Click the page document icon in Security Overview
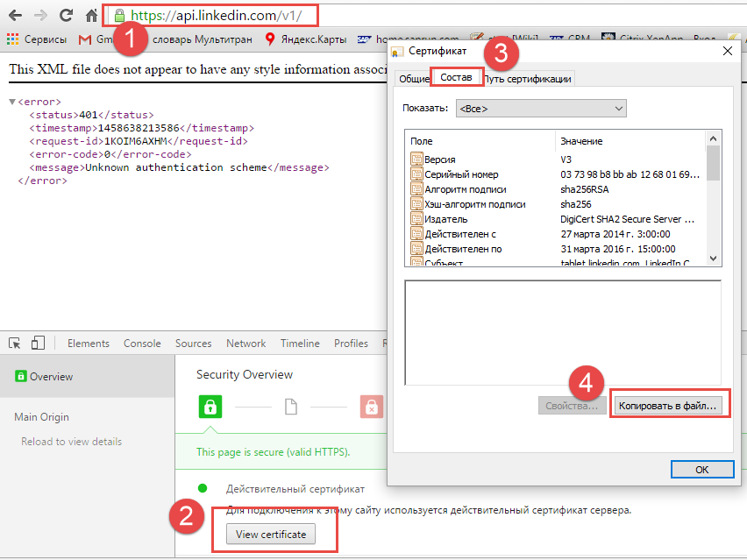This screenshot has width=747, height=560. [290, 408]
